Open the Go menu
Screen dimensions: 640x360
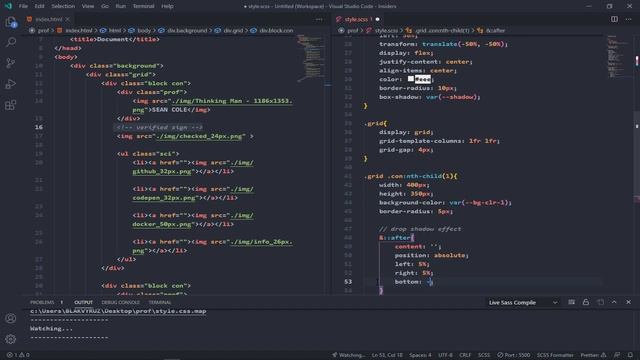click(105, 6)
